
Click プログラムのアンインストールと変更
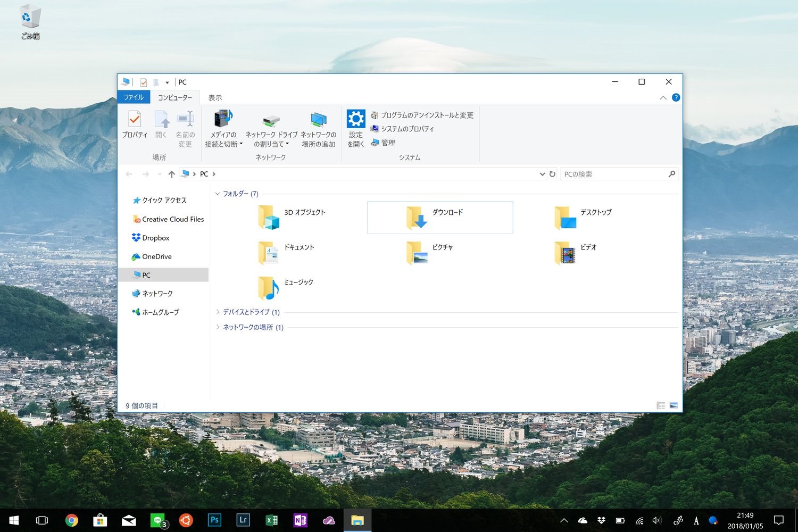coord(422,115)
